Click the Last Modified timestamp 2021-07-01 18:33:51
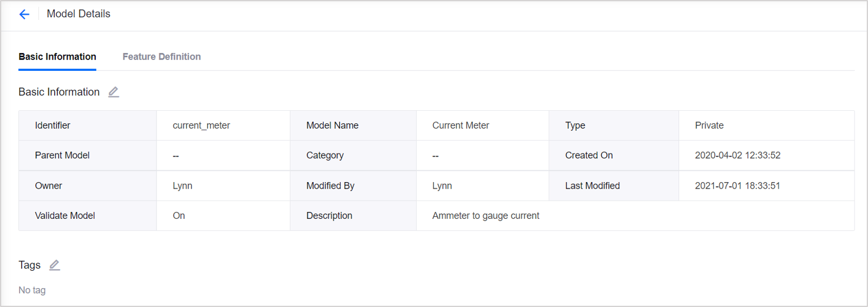The height and width of the screenshot is (307, 868). [x=737, y=186]
